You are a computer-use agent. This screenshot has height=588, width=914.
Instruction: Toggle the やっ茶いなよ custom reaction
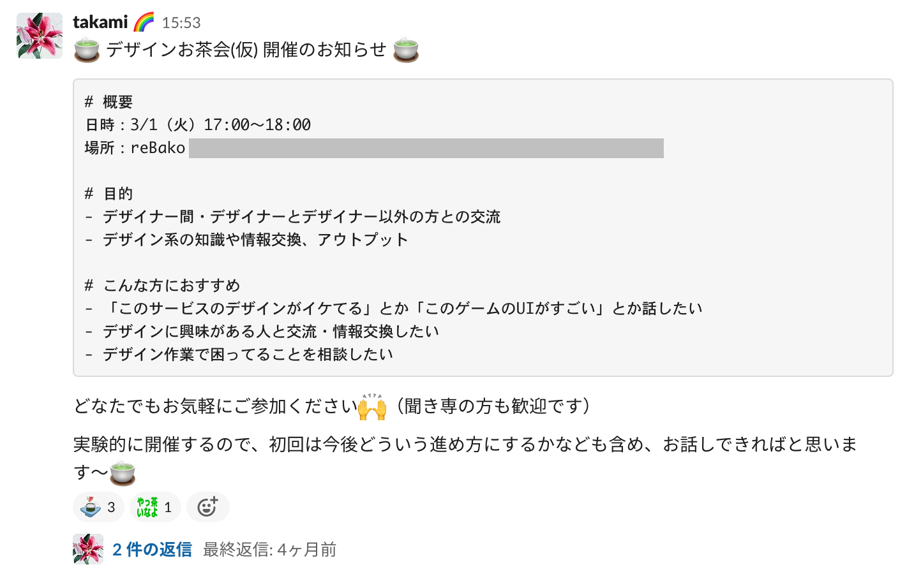coord(154,506)
